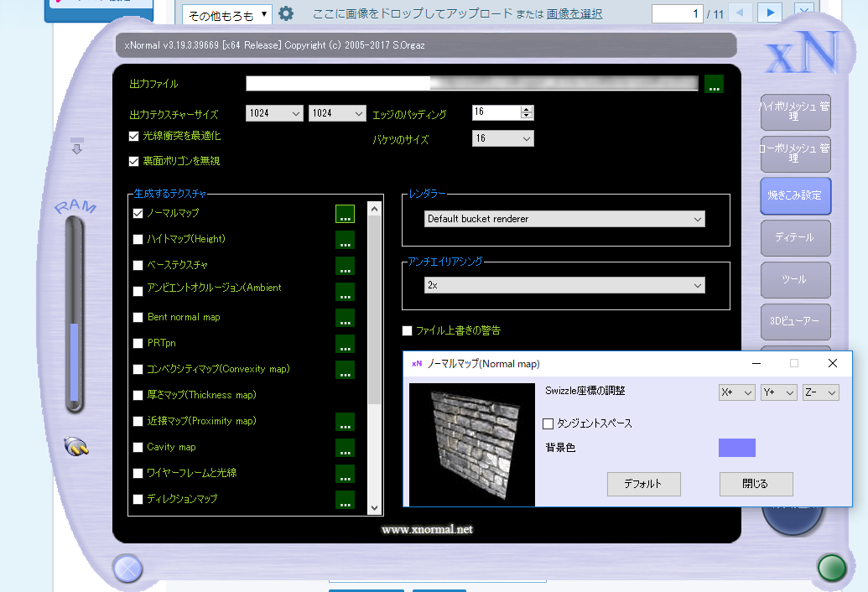The image size is (868, 592).
Task: Click 画像を選択 link
Action: click(574, 13)
